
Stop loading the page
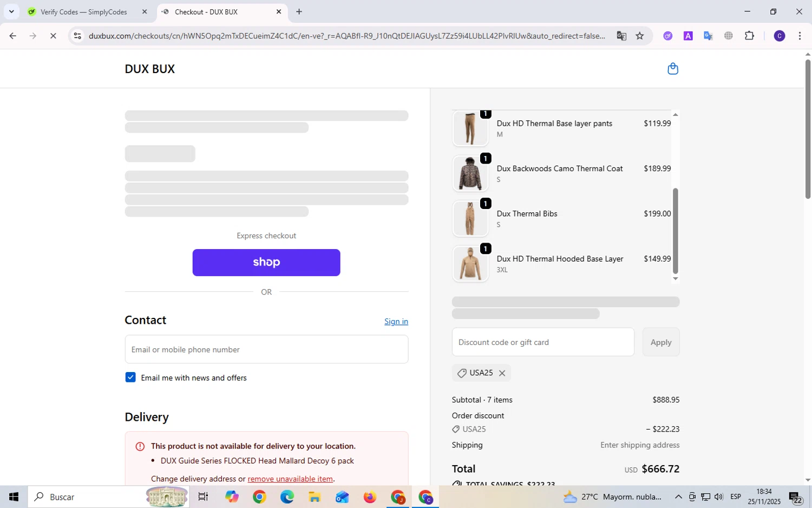coord(53,36)
